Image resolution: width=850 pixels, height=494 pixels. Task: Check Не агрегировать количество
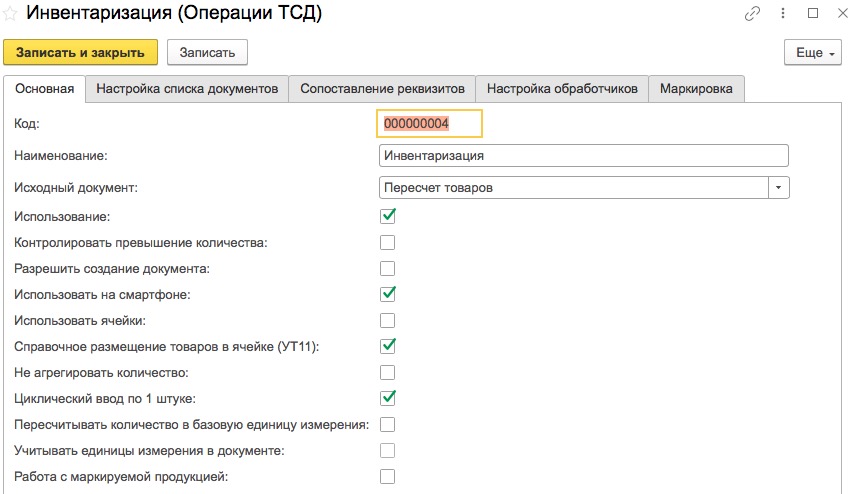tap(388, 373)
